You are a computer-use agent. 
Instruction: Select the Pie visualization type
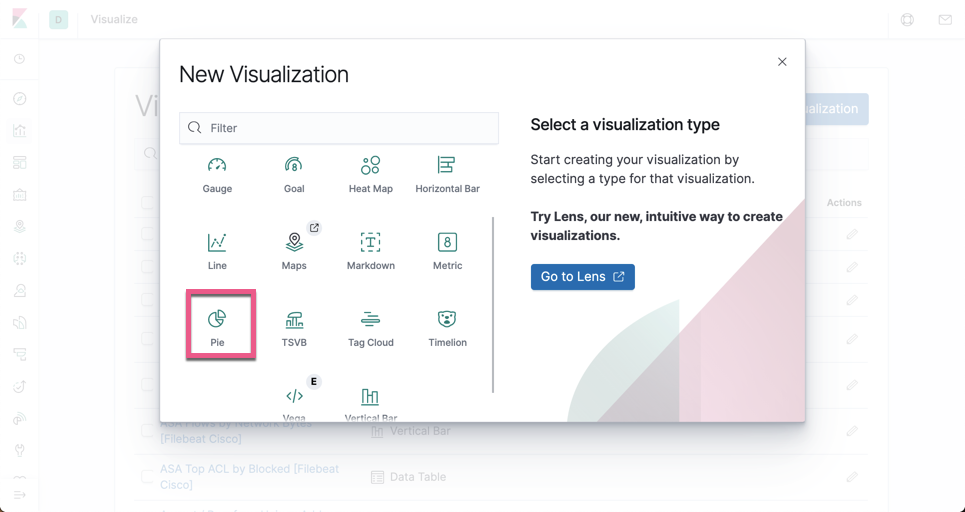[217, 328]
